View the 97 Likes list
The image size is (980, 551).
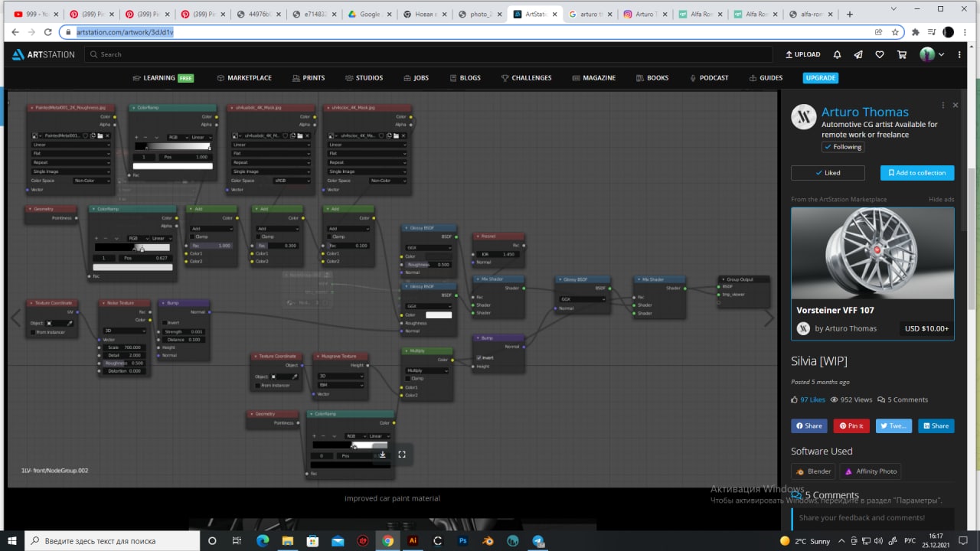808,399
